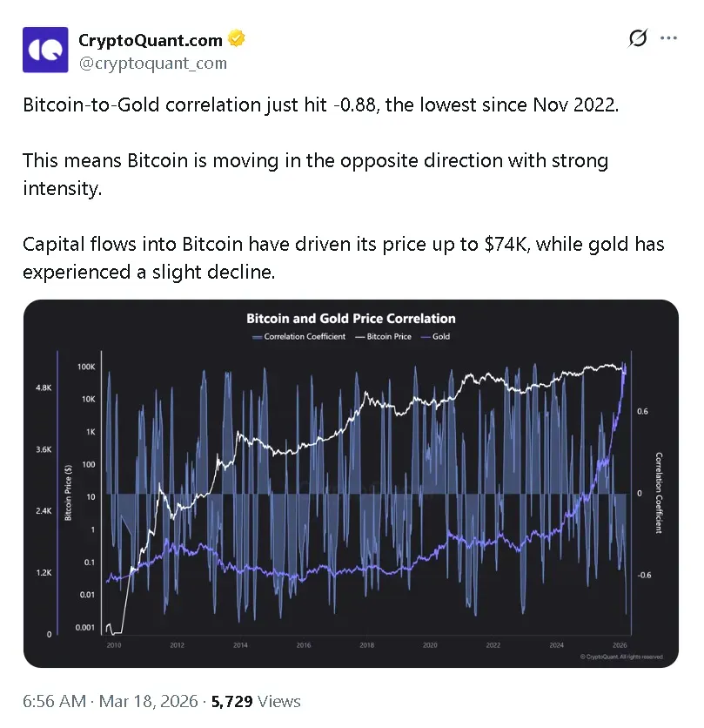Image resolution: width=704 pixels, height=728 pixels.
Task: Open the CryptoQuant.com display name
Action: coord(151,40)
